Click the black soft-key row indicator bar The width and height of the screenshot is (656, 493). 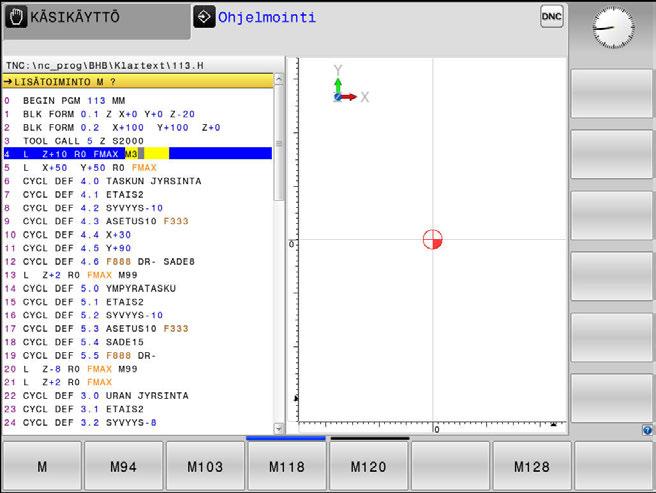tap(370, 438)
